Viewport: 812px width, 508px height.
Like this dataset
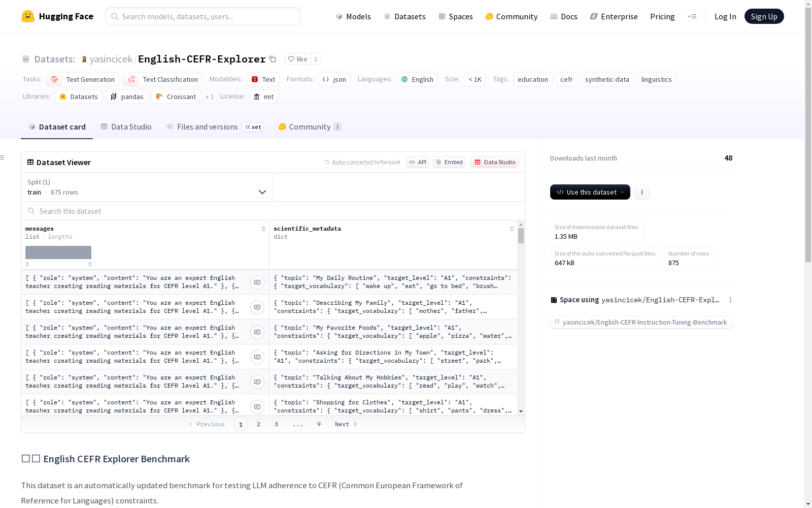click(x=298, y=59)
